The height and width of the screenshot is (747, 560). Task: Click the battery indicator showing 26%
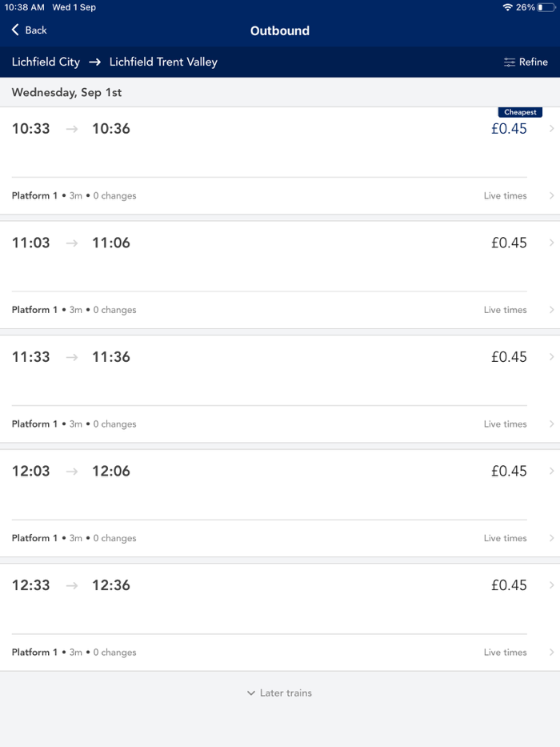(x=544, y=6)
